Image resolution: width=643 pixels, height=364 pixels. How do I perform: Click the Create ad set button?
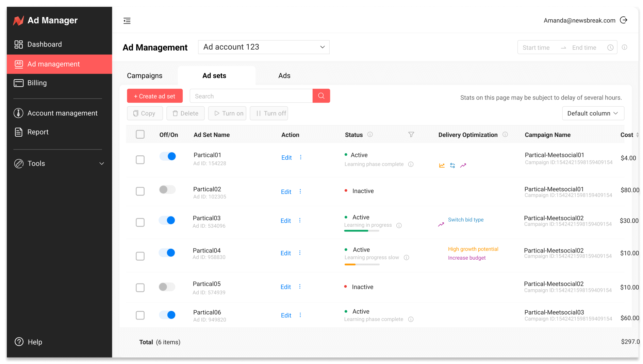(155, 96)
